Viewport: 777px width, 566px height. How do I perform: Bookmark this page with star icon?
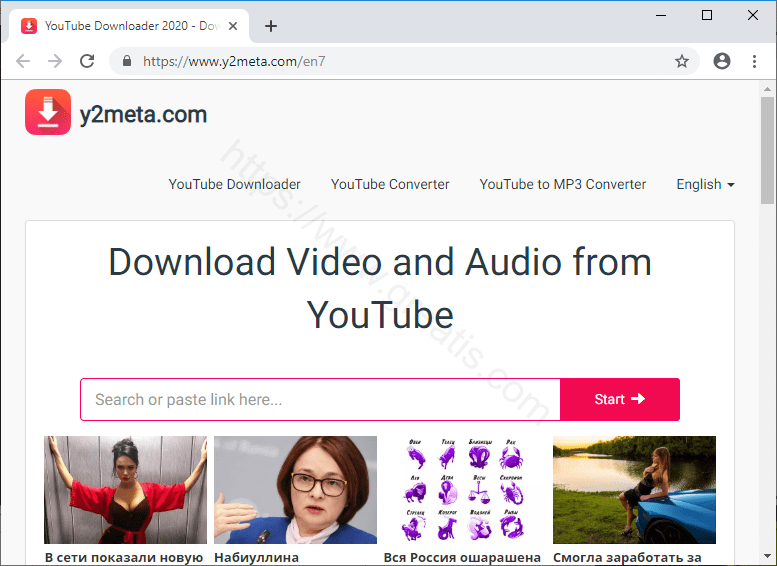pos(682,61)
